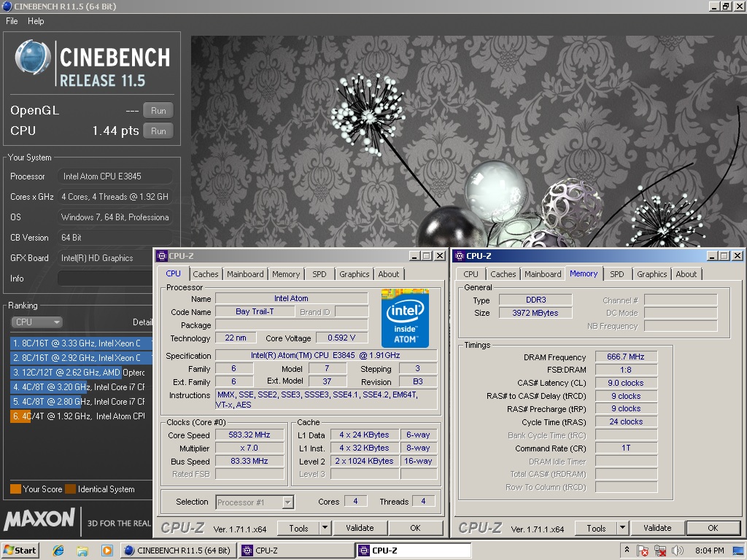Click Tools button in left CPU-Z window
Viewport: 747px width, 560px height.
click(298, 529)
